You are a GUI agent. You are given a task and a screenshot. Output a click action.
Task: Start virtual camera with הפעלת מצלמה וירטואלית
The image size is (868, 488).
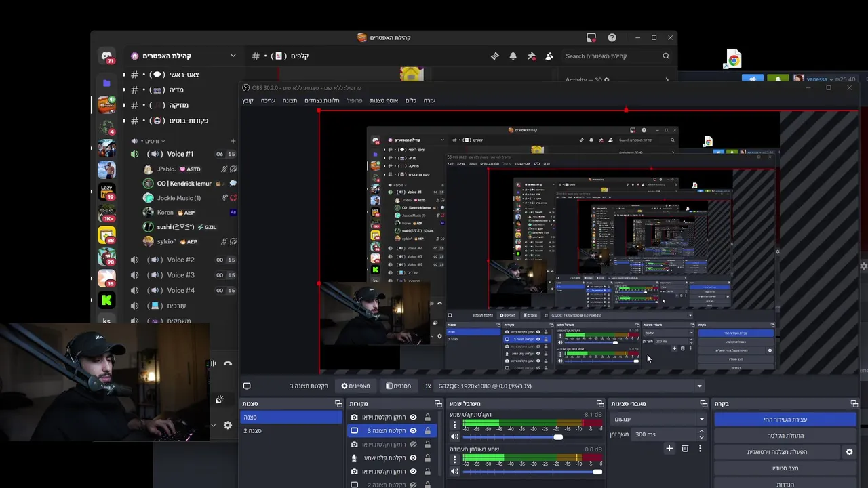pos(777,452)
